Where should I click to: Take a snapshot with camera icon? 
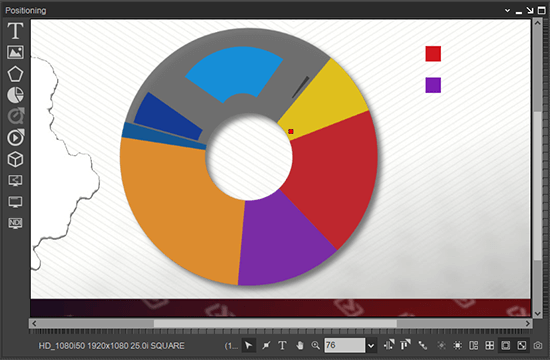(538, 346)
